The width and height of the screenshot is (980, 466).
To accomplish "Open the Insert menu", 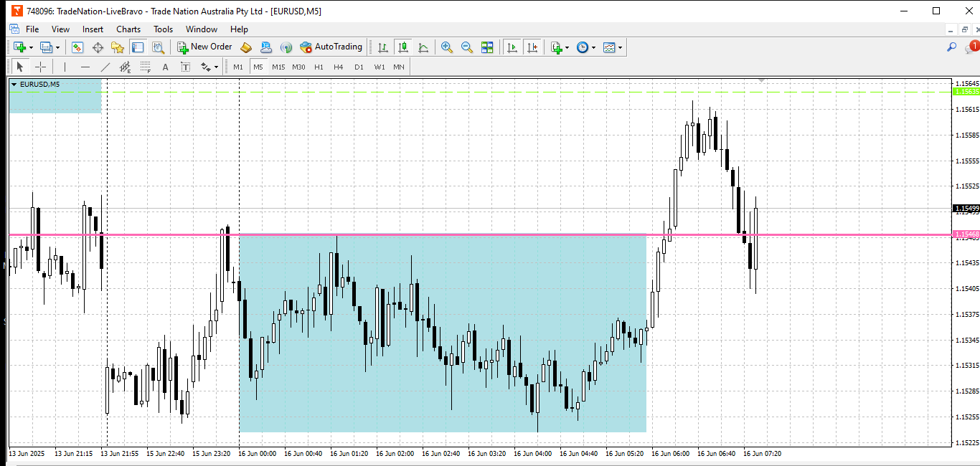I will [93, 29].
